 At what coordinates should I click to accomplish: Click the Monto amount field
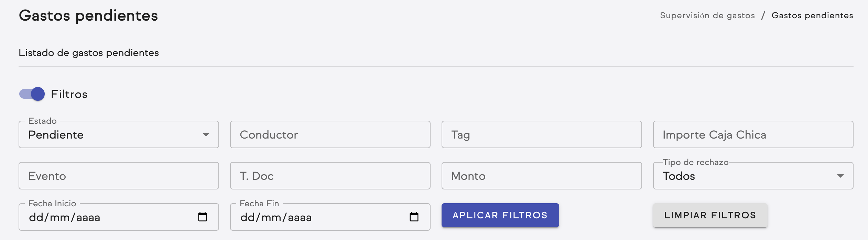tap(541, 176)
